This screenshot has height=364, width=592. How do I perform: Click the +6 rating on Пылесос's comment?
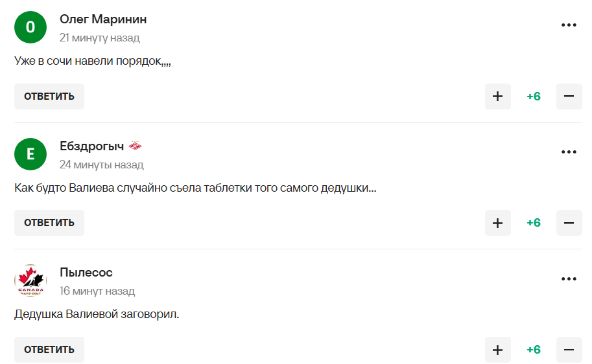(x=534, y=350)
